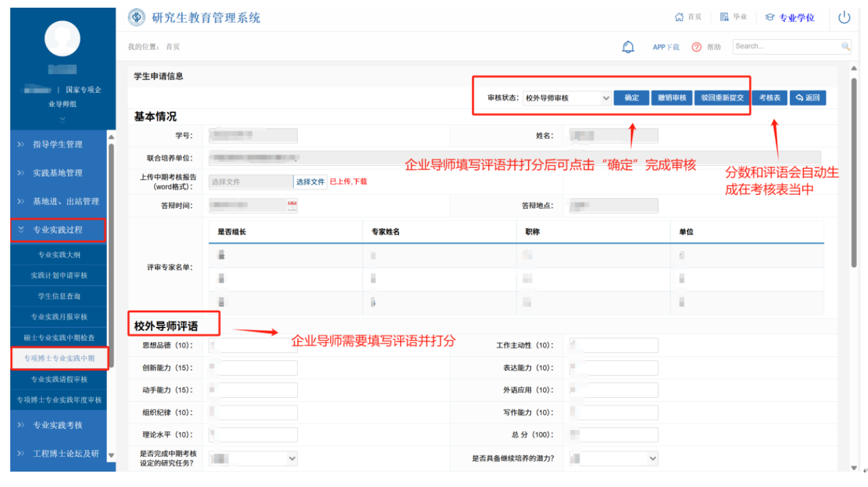Image resolution: width=868 pixels, height=487 pixels.
Task: Open the calendar picker for 答辩时间
Action: click(292, 206)
